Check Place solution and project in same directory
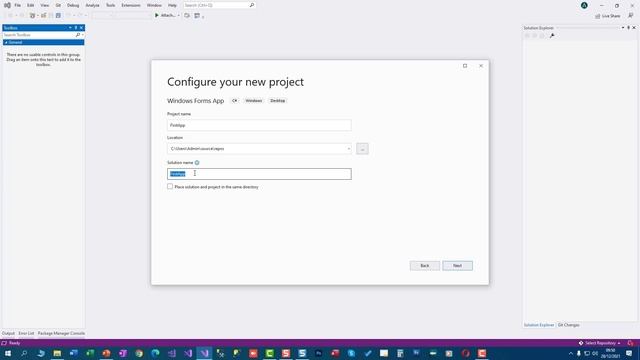This screenshot has width=640, height=360. 170,187
